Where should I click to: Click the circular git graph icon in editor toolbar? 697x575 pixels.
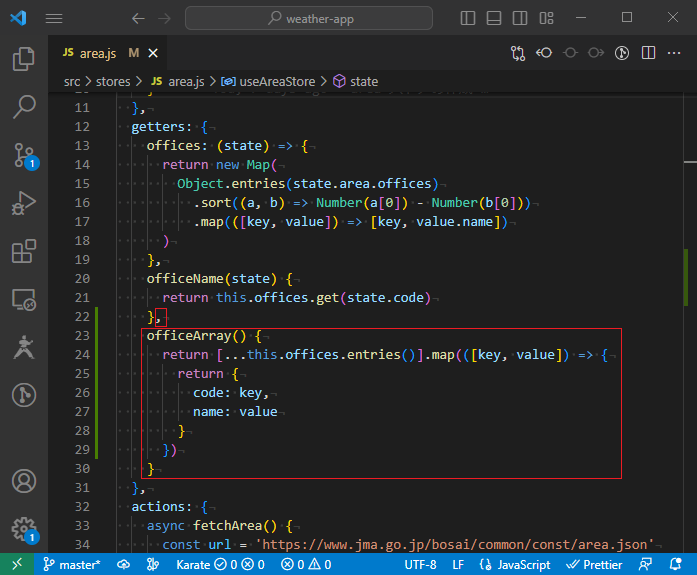[x=622, y=53]
